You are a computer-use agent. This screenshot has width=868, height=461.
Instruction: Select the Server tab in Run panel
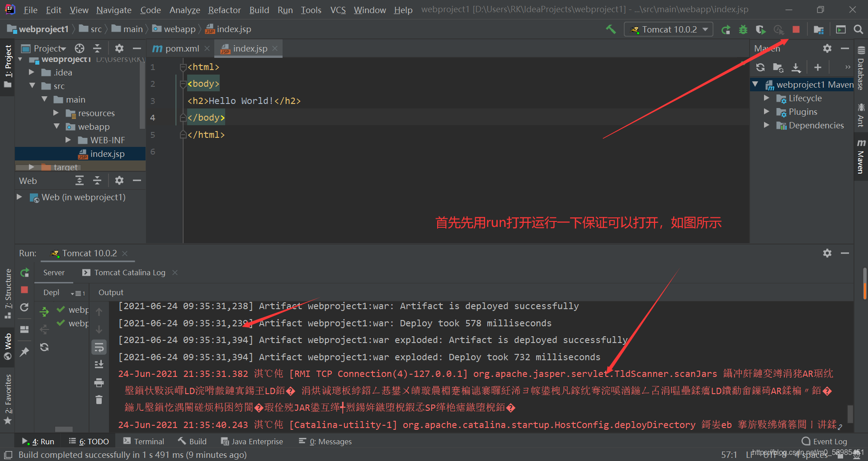(x=54, y=273)
